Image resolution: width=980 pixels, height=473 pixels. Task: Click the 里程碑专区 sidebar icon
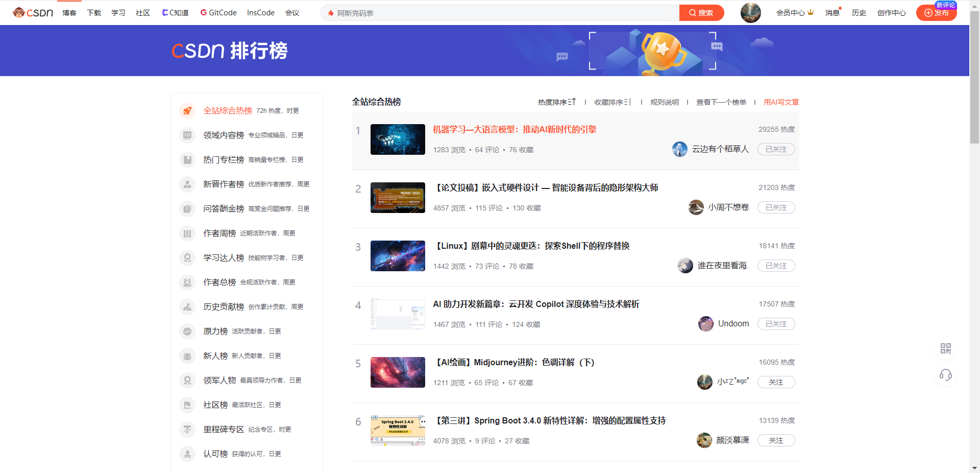tap(187, 430)
